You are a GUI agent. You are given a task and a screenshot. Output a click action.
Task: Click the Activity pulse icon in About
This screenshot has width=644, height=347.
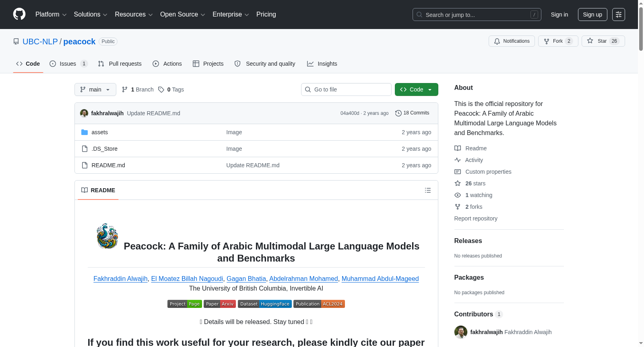tap(458, 160)
